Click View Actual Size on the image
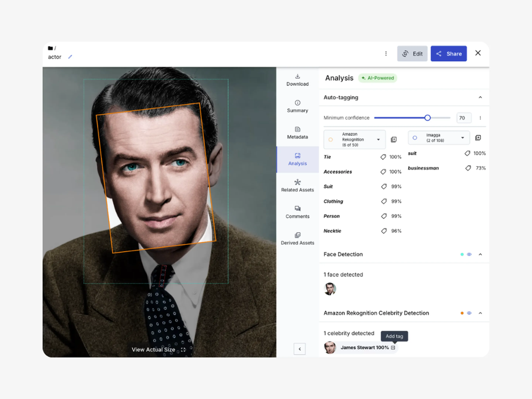Viewport: 532px width, 399px height. coord(158,350)
